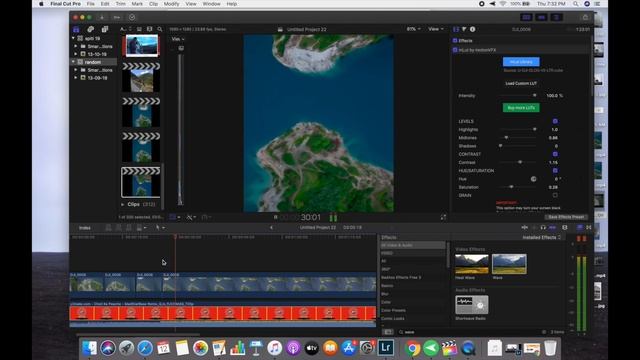This screenshot has height=360, width=640.
Task: Collapse the random library
Action: [x=73, y=62]
